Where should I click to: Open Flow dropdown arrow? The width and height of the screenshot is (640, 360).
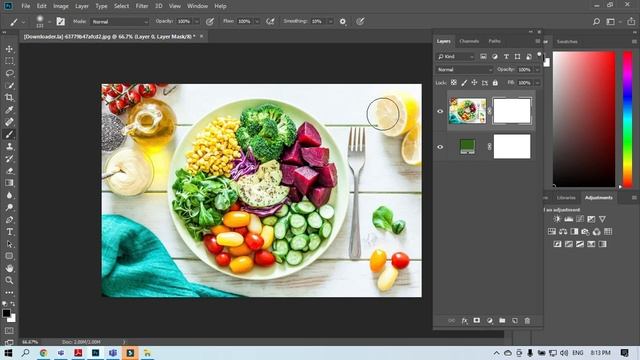coord(257,22)
